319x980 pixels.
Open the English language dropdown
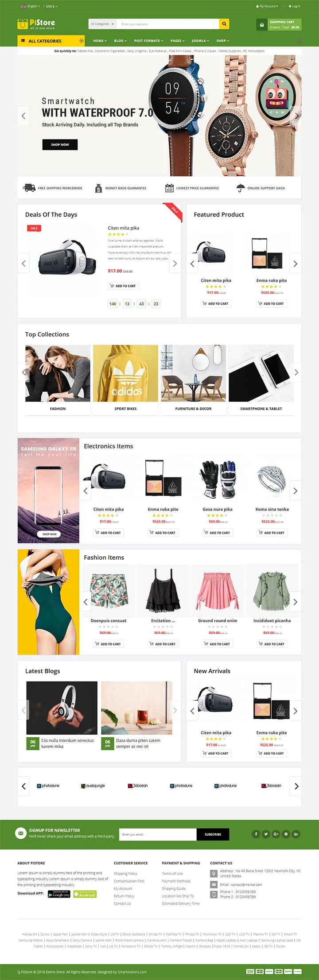pos(31,6)
